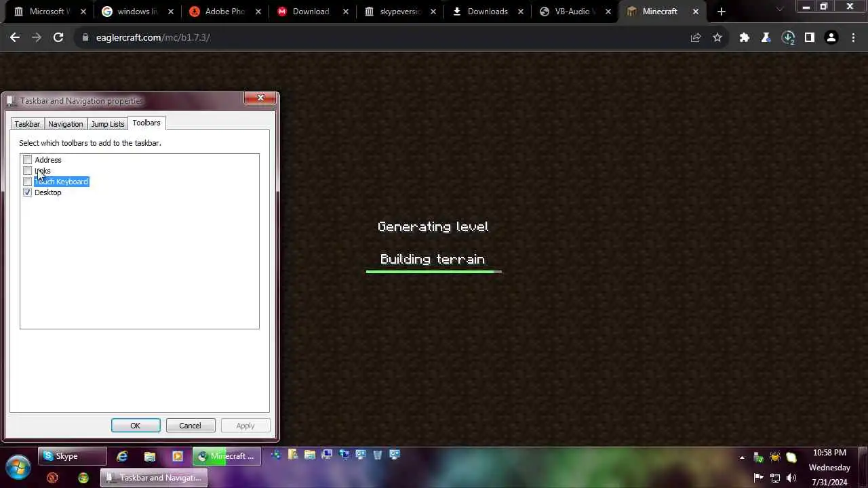This screenshot has height=488, width=868.
Task: Show hidden tray icons arrow
Action: (x=742, y=457)
